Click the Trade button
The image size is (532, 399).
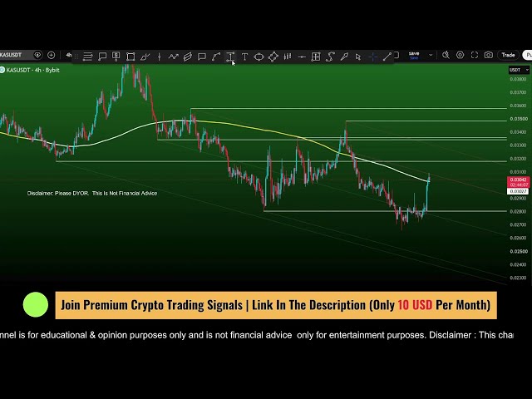[x=508, y=55]
